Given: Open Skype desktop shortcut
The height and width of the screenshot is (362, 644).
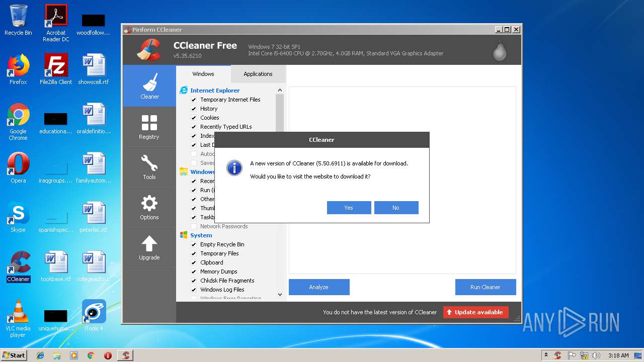Looking at the screenshot, I should [x=18, y=217].
